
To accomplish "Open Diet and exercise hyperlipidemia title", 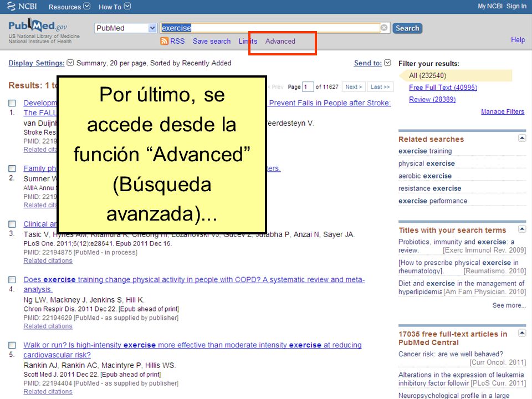I will 462,288.
